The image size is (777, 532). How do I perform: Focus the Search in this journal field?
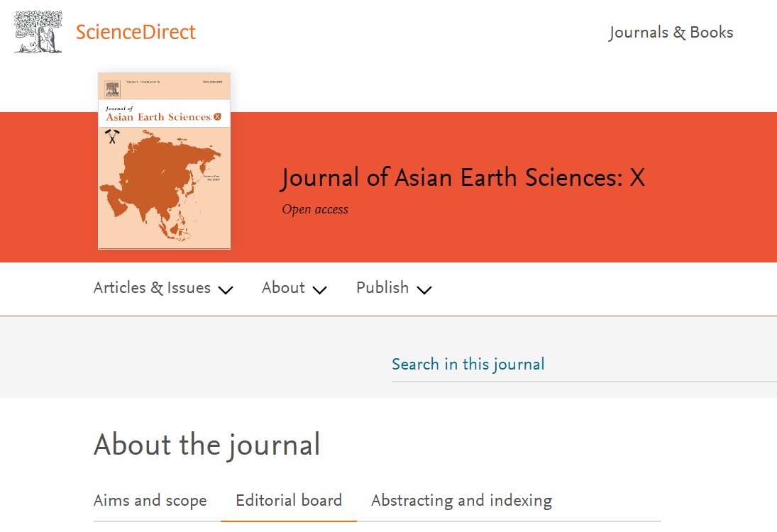(584, 365)
